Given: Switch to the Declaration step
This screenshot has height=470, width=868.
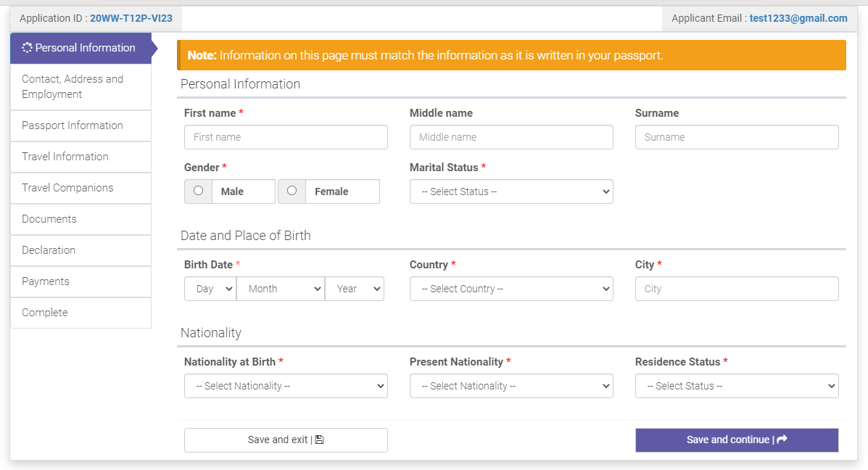Looking at the screenshot, I should point(80,250).
